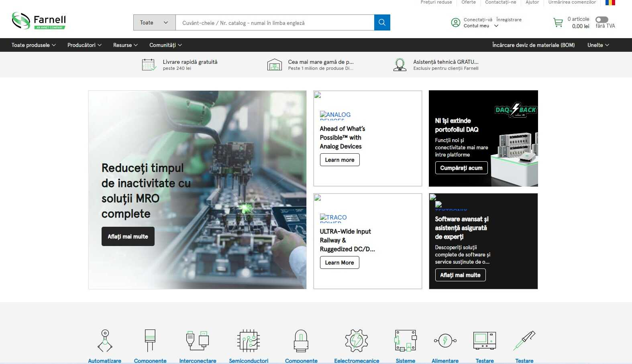Screen dimensions: 632x364
Task: Open the 'Contactați-ne' top link
Action: click(501, 2)
